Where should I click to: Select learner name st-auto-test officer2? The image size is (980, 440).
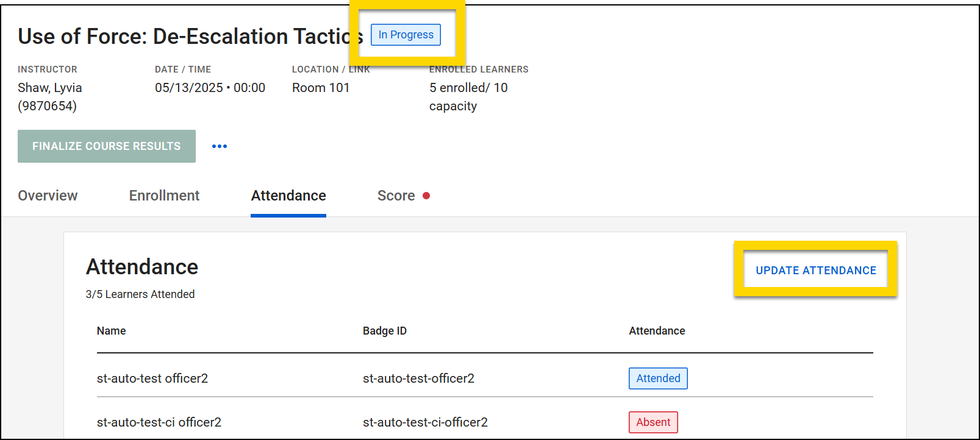(152, 378)
